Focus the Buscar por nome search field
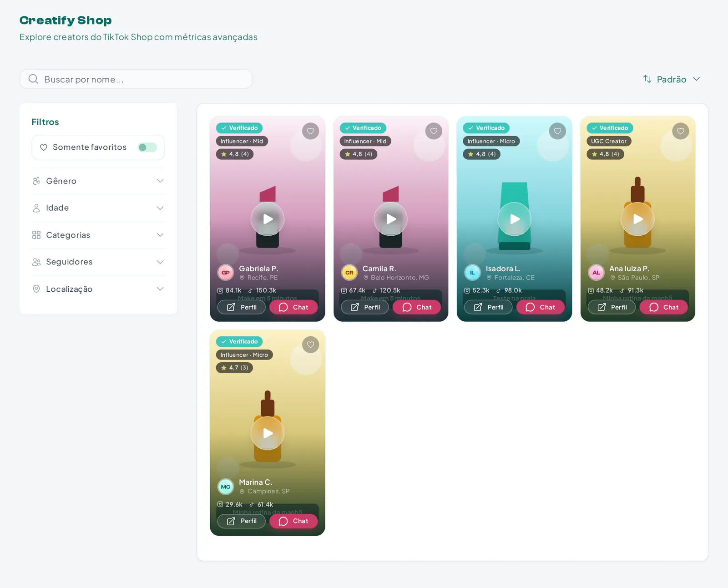Viewport: 728px width, 588px height. pos(136,79)
